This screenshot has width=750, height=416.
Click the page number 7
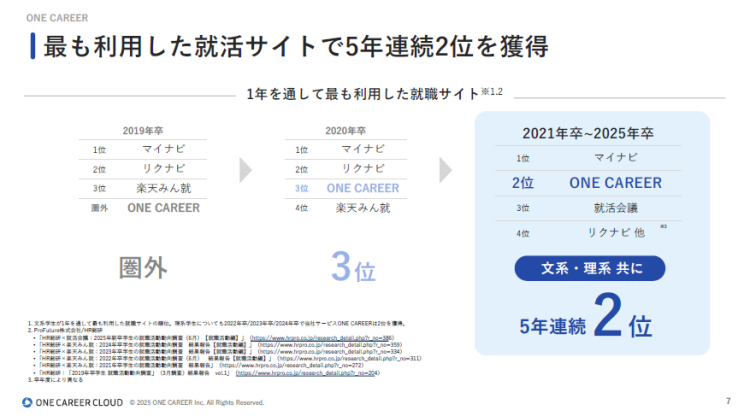728,401
